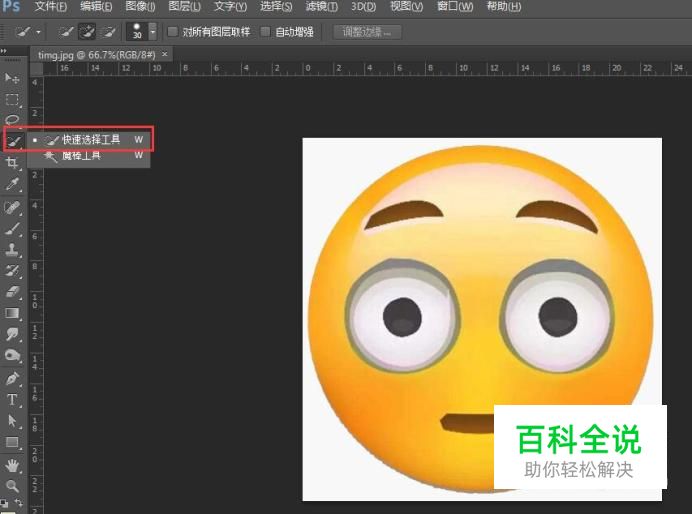Select the Type (T) tool
Viewport: 692px width, 514px height.
tap(12, 400)
